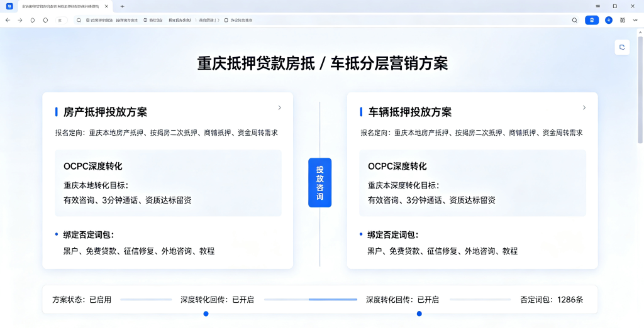Click the search magnifier left of the blue rounded button

[575, 20]
